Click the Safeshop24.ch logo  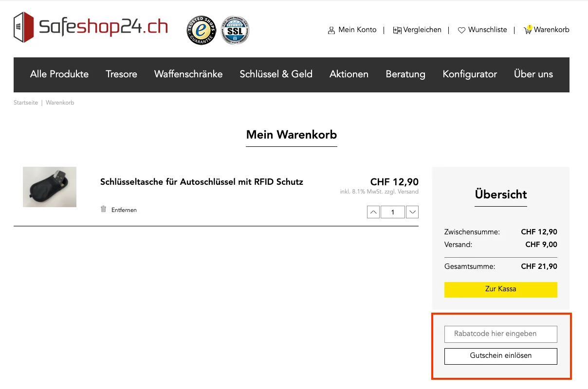[90, 27]
